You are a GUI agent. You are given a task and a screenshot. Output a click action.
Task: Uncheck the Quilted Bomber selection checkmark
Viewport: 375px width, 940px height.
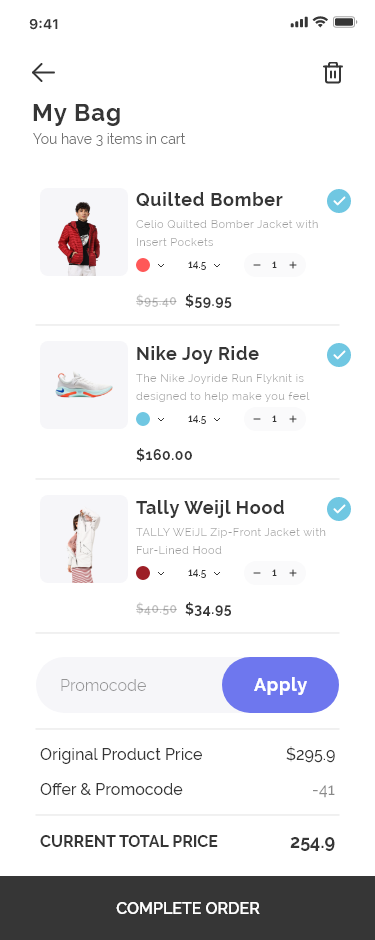[x=339, y=201]
